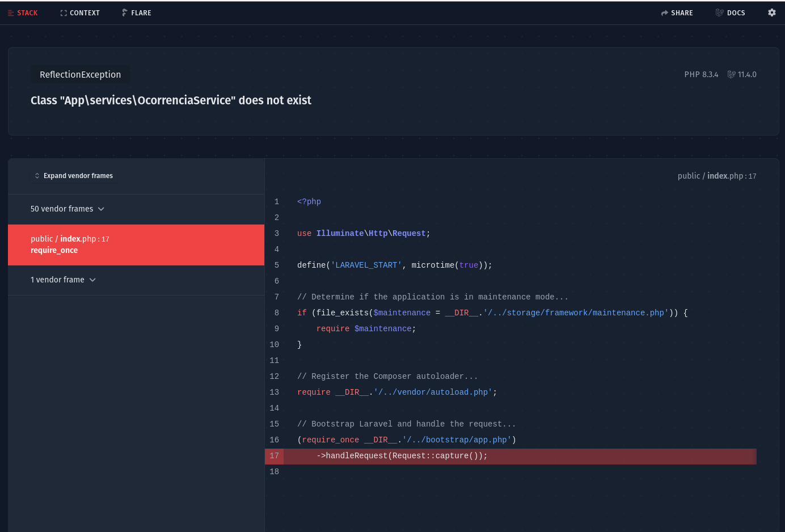Click the maintenance mode comment line
This screenshot has width=785, height=532.
tap(433, 297)
